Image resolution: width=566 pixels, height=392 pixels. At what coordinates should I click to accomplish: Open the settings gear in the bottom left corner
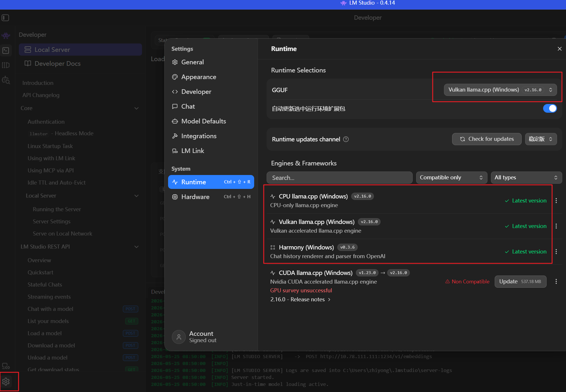pyautogui.click(x=6, y=382)
